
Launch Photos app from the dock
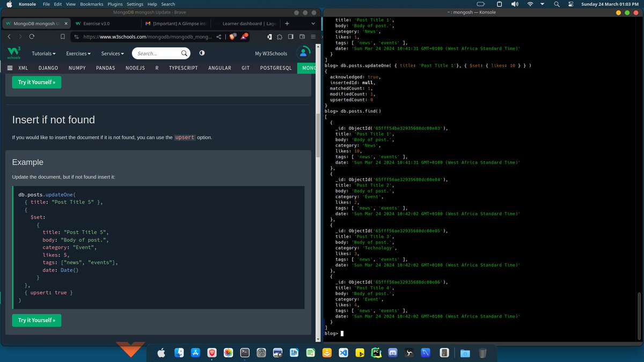228,352
